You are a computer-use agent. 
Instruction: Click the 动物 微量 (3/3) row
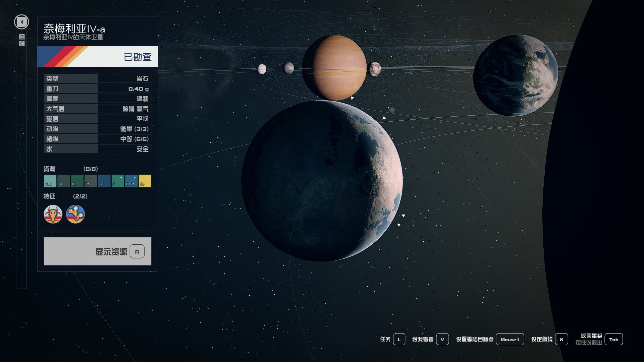[x=98, y=129]
